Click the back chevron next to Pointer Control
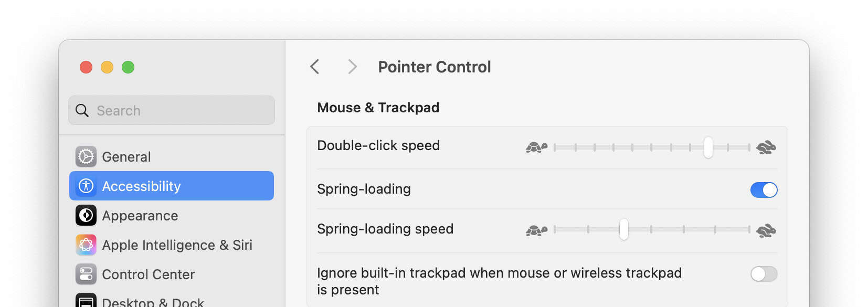 tap(315, 67)
